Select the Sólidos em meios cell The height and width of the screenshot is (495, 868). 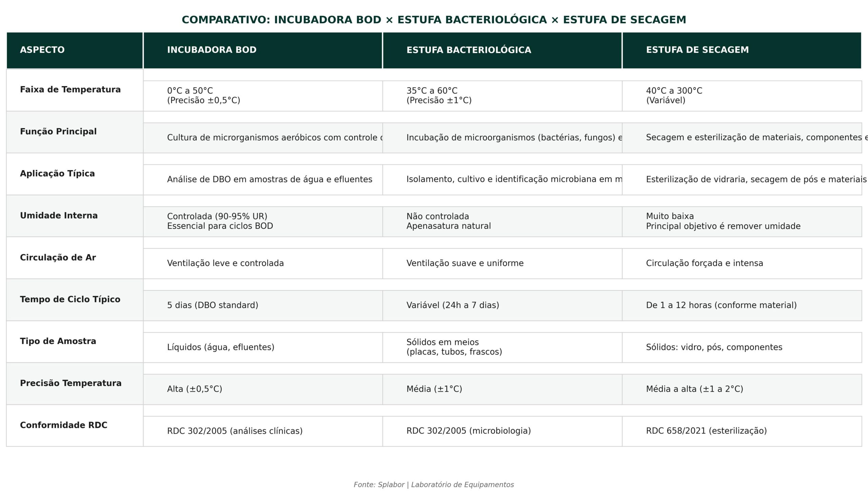(x=502, y=348)
